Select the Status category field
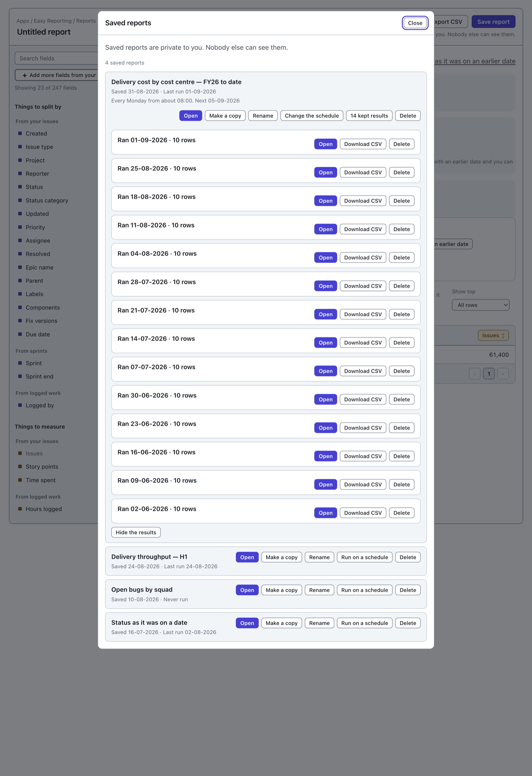The height and width of the screenshot is (776, 532). (x=47, y=200)
